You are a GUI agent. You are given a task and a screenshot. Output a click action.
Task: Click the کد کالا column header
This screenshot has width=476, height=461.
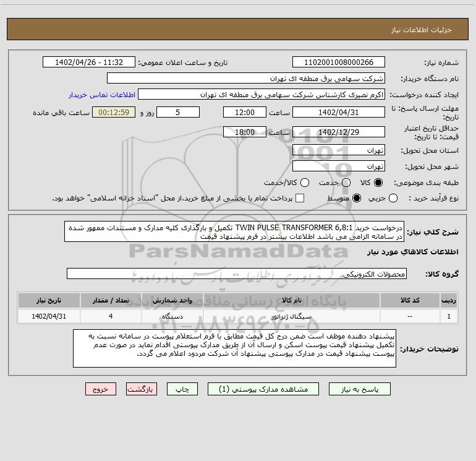[410, 300]
